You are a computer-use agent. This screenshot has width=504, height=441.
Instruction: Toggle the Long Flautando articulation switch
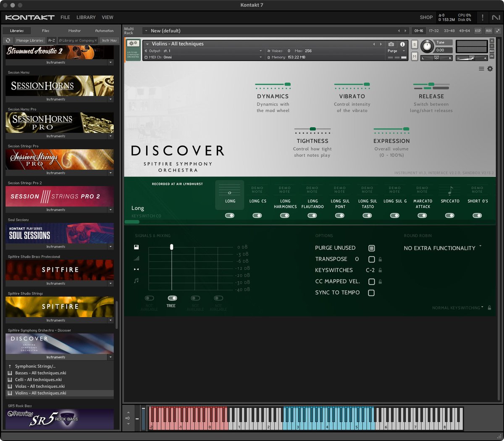[312, 215]
